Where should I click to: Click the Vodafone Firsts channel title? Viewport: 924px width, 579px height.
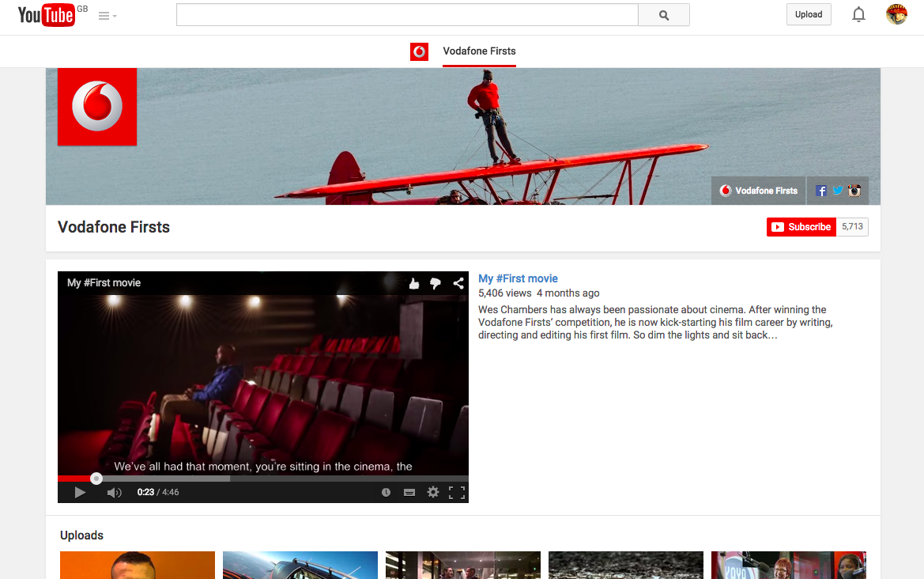(114, 227)
